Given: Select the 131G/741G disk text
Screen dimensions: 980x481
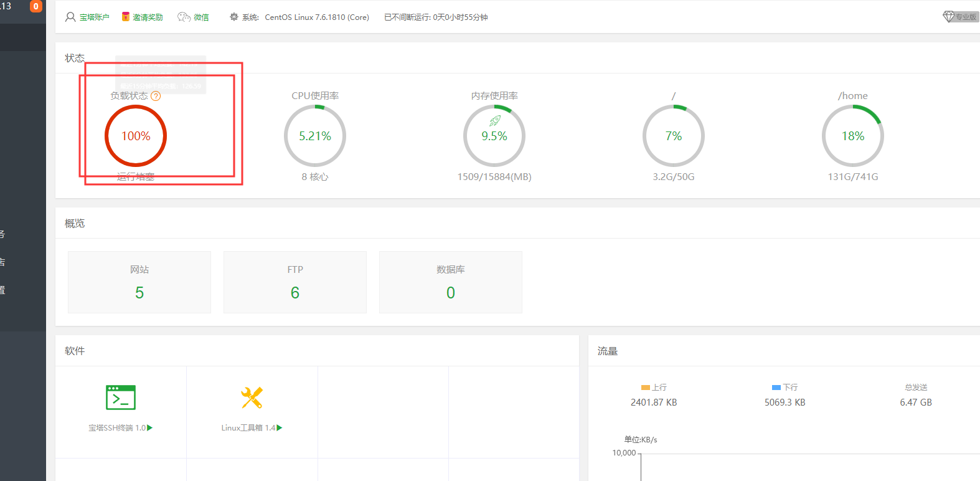Looking at the screenshot, I should (853, 177).
